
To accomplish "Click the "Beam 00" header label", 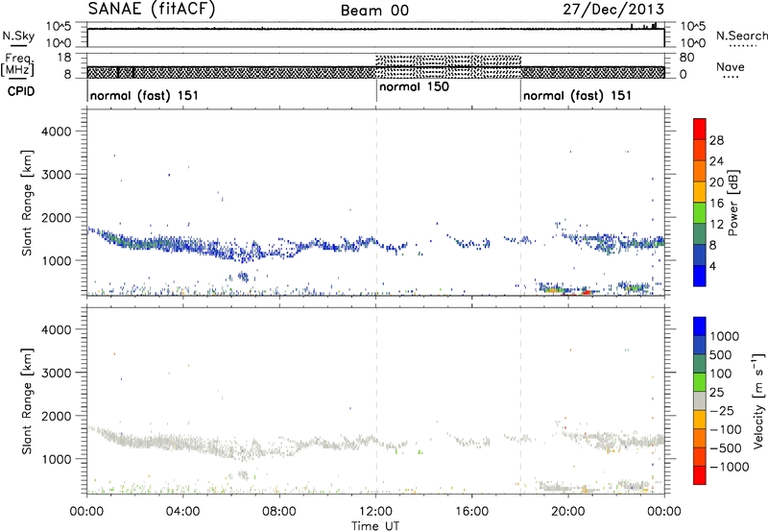I will [374, 11].
